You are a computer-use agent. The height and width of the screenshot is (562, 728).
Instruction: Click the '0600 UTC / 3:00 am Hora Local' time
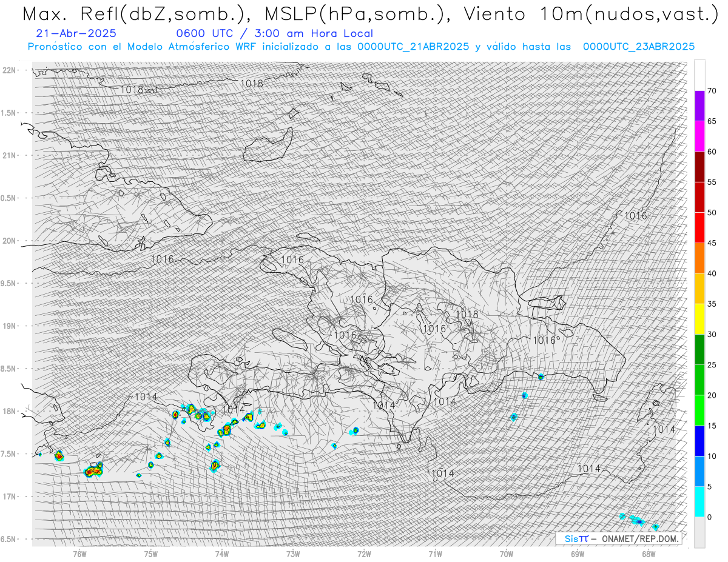pos(274,34)
